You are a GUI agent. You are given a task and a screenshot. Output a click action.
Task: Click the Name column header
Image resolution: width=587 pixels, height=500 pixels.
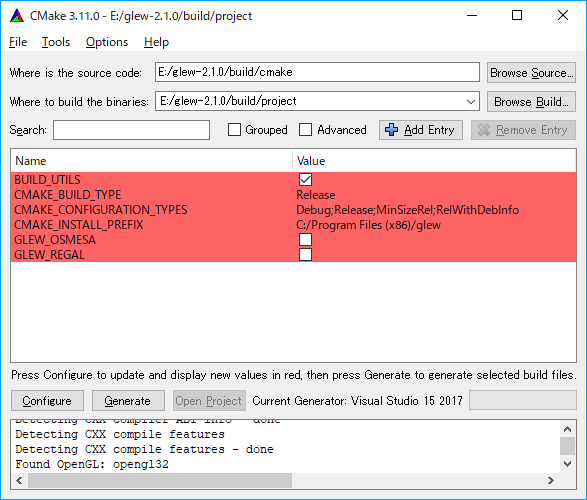click(152, 161)
